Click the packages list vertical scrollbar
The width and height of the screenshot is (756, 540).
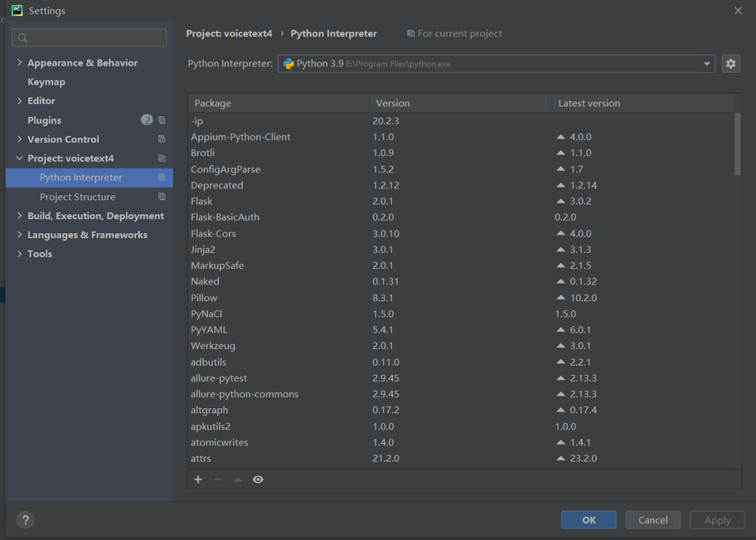(737, 144)
